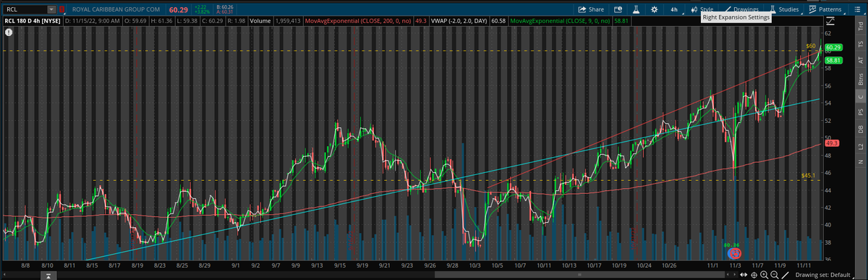Select the trendline drawing tool icon
The image size is (868, 280).
(785, 276)
